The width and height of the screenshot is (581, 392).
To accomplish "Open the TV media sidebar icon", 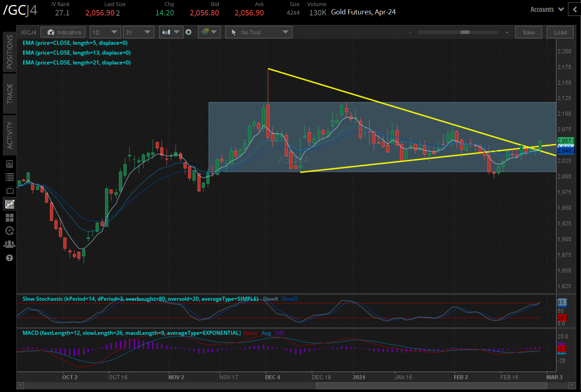I will 10,190.
